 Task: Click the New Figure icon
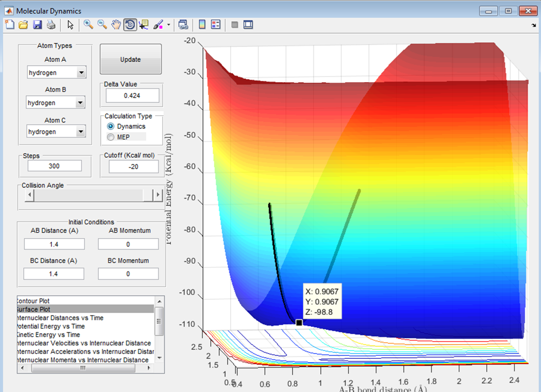tap(10, 25)
